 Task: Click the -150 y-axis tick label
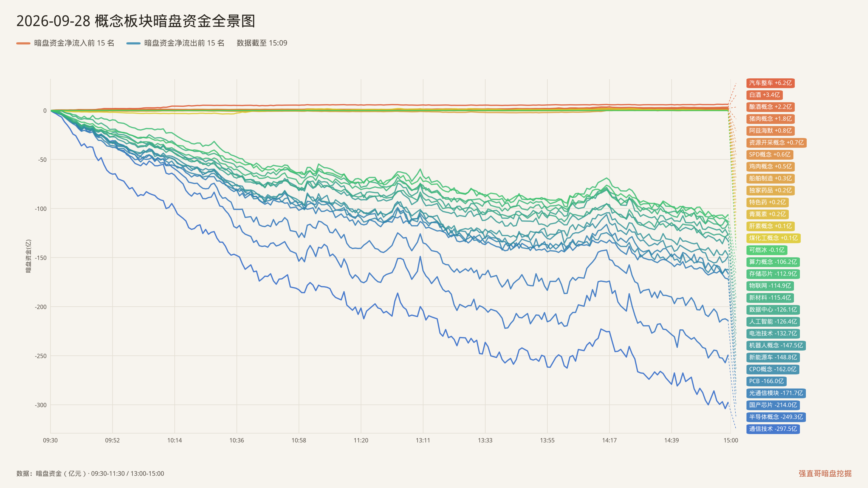tap(41, 258)
